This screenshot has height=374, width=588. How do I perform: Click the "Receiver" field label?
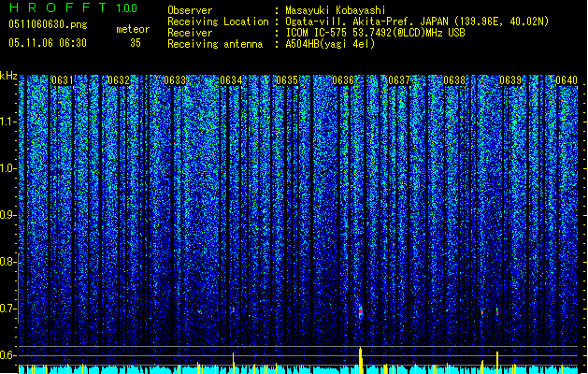tap(190, 33)
